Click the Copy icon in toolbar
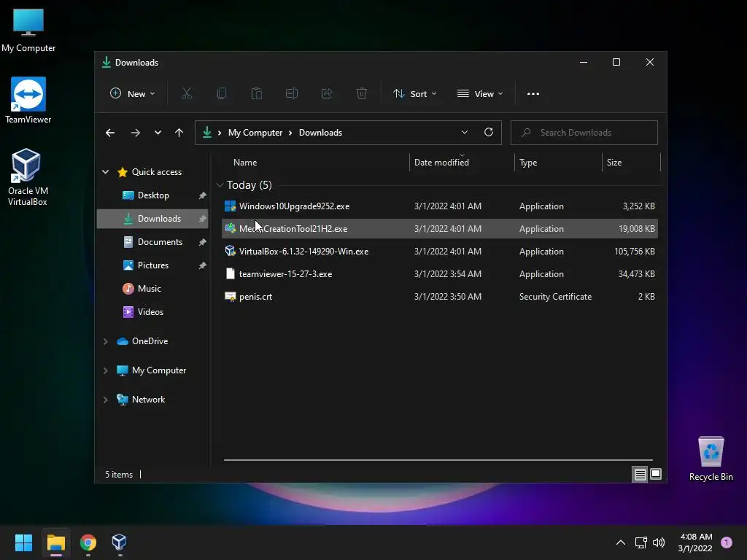This screenshot has height=560, width=747. [222, 94]
